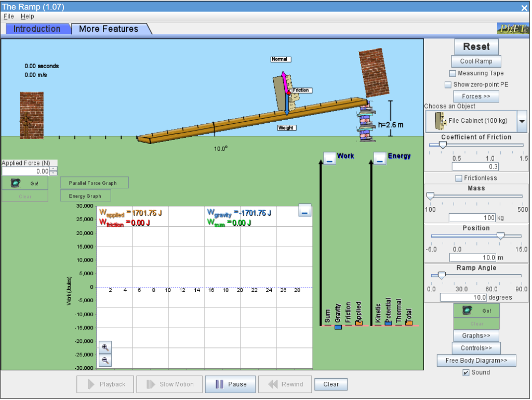Open the Choose an Object dropdown
This screenshot has height=400, width=532.
(522, 121)
